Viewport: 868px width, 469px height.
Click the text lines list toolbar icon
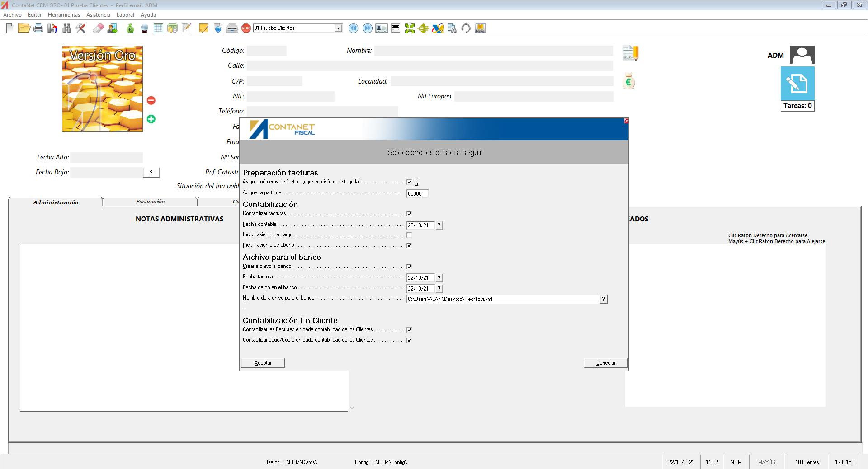(x=396, y=28)
